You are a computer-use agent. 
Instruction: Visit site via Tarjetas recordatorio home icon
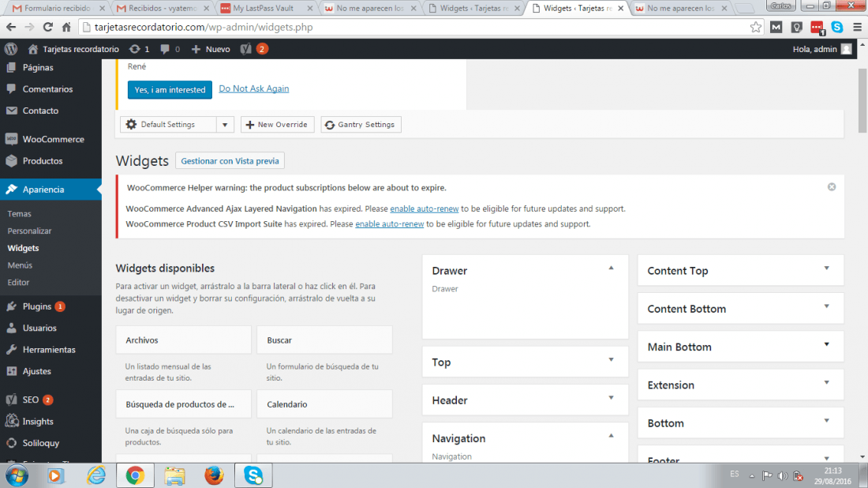pos(32,49)
